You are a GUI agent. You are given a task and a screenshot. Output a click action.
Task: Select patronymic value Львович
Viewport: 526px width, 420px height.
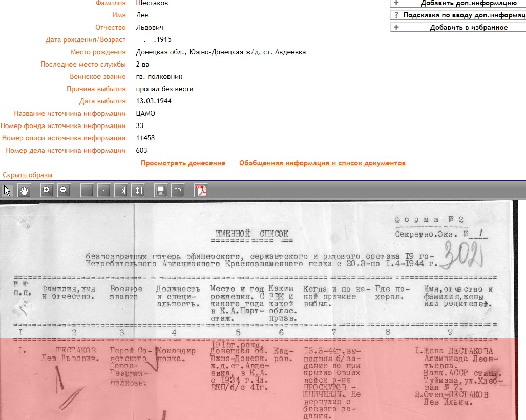pos(150,28)
